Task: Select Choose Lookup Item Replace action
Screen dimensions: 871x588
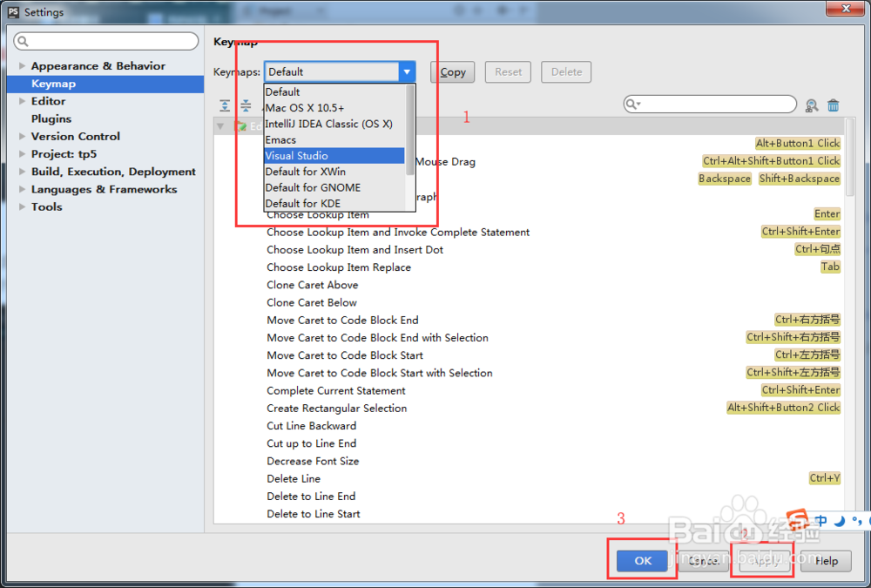Action: coord(339,267)
